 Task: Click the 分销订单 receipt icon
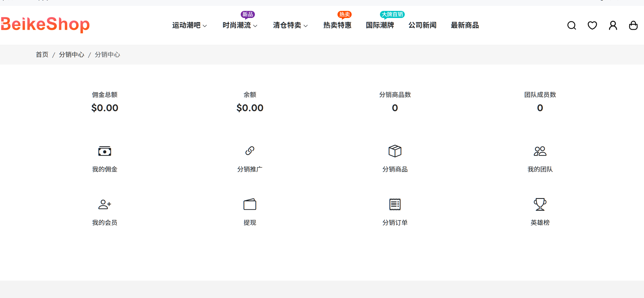point(395,204)
